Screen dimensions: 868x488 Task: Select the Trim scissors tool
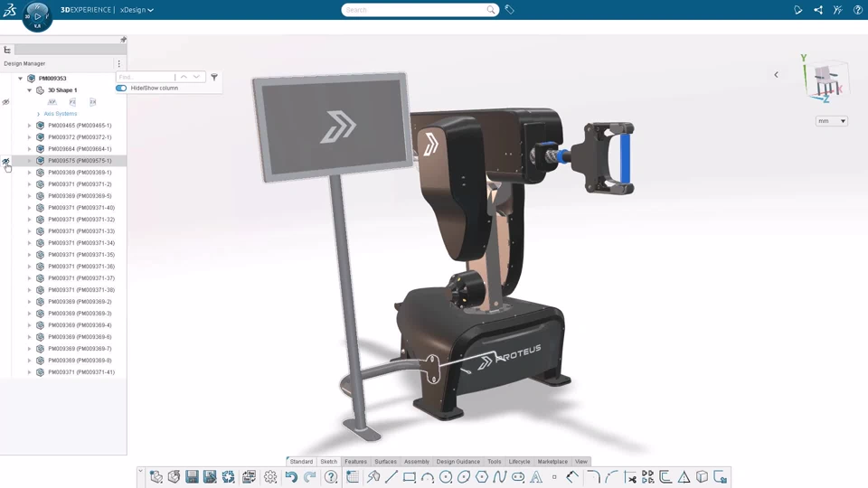630,477
